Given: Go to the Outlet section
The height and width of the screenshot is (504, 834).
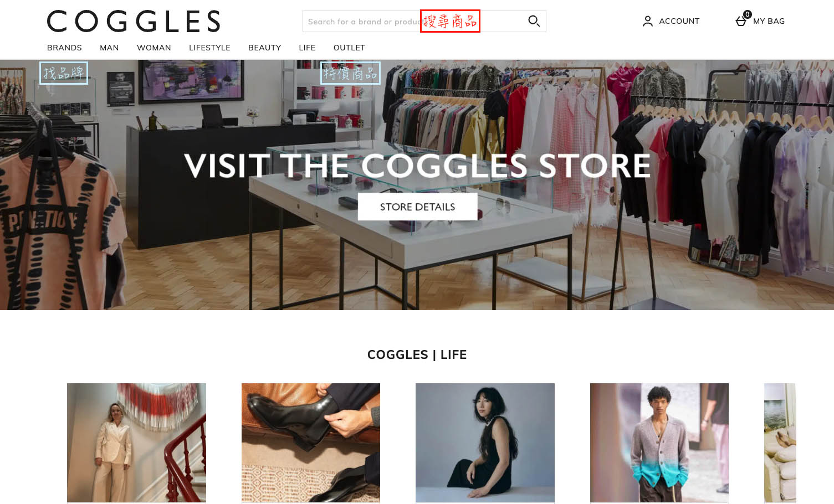Looking at the screenshot, I should [349, 48].
